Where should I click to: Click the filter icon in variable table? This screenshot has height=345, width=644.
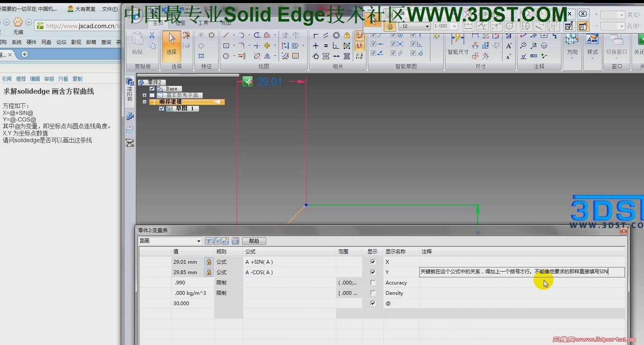(x=209, y=241)
